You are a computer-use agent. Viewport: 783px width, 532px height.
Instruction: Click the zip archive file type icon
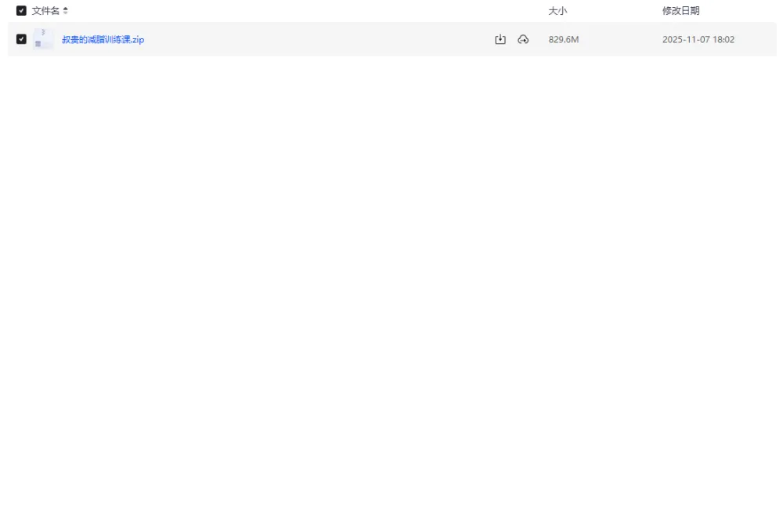[x=43, y=39]
